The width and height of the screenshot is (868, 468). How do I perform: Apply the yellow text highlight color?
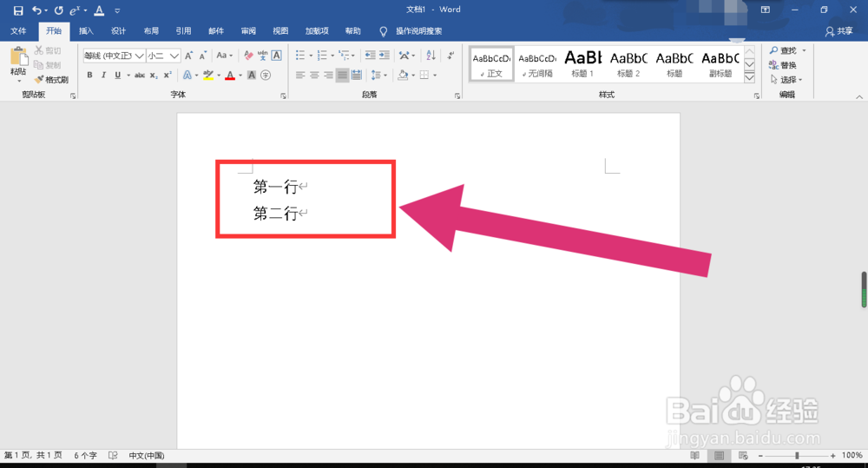coord(208,76)
